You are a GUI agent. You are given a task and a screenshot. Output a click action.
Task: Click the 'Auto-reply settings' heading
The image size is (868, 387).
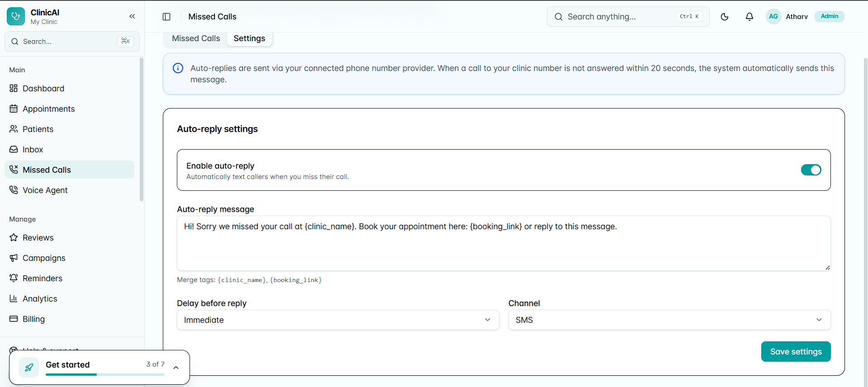[x=217, y=129]
